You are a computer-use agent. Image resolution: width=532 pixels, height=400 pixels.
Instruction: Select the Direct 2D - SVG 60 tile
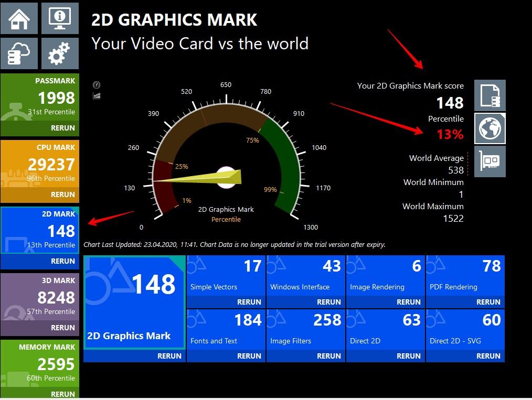(465, 330)
